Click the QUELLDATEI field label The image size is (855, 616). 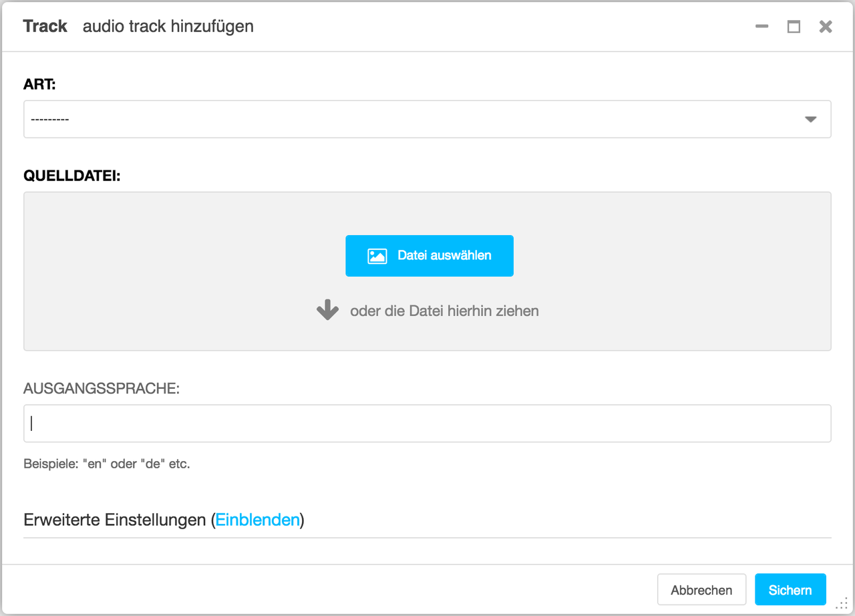pos(72,176)
